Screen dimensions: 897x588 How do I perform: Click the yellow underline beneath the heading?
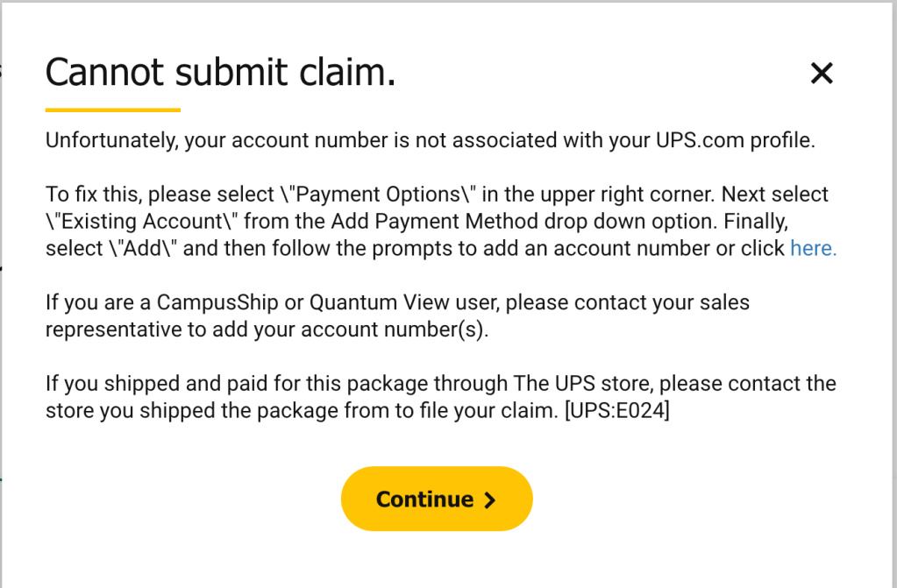[112, 110]
